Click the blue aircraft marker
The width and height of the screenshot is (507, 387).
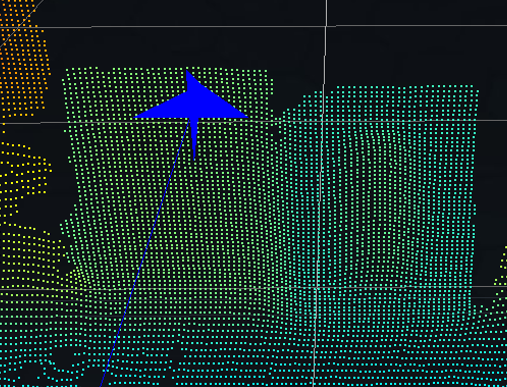193,110
